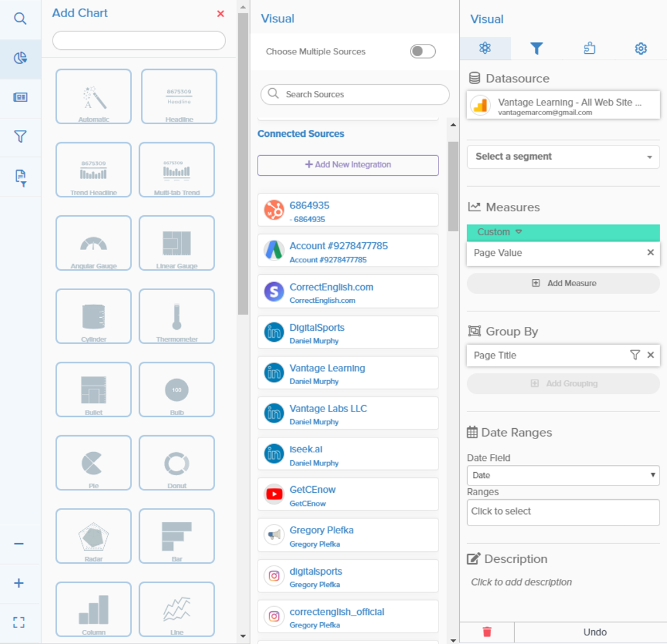
Task: Click the search icon in left sidebar
Action: pyautogui.click(x=20, y=19)
